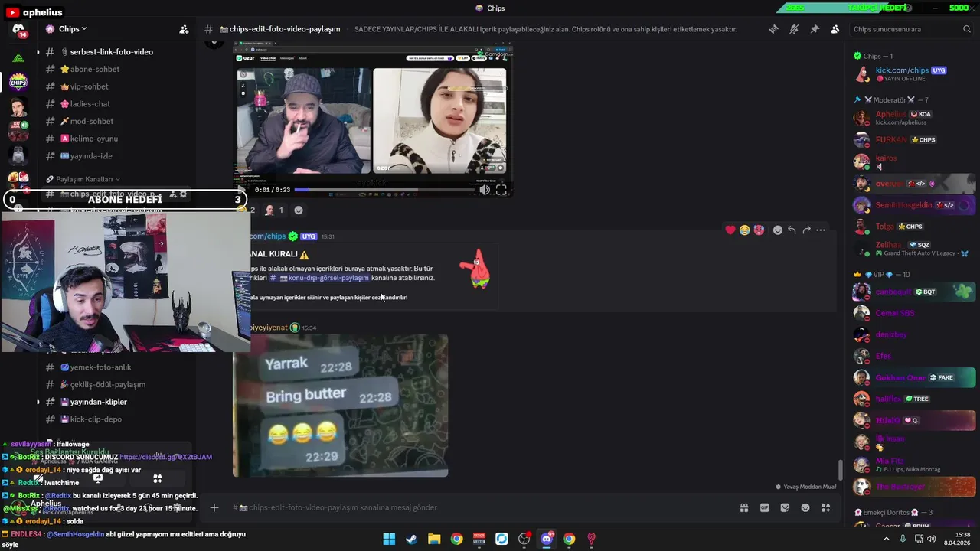Open the GIF picker
Viewport: 980px width, 551px height.
click(764, 507)
